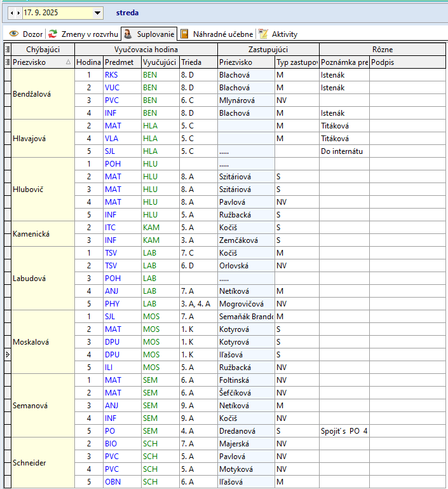This screenshot has width=448, height=489.
Task: Select the Suplovanie tab
Action: coord(149,34)
